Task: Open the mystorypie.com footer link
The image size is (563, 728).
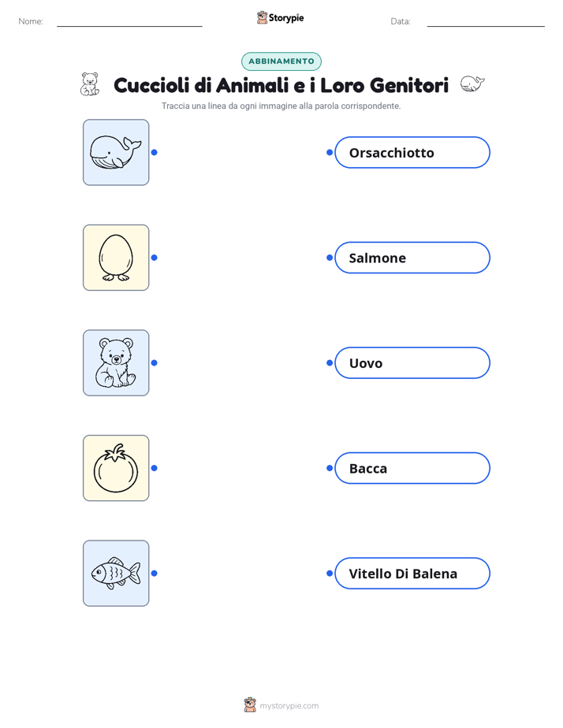Action: point(289,706)
